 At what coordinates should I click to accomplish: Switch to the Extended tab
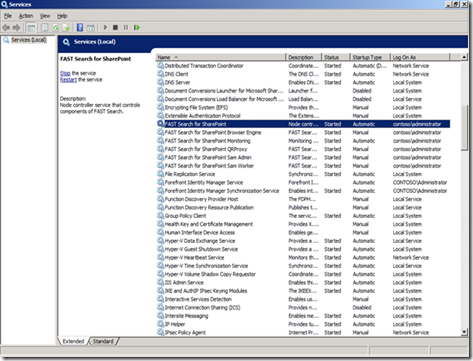click(x=73, y=341)
